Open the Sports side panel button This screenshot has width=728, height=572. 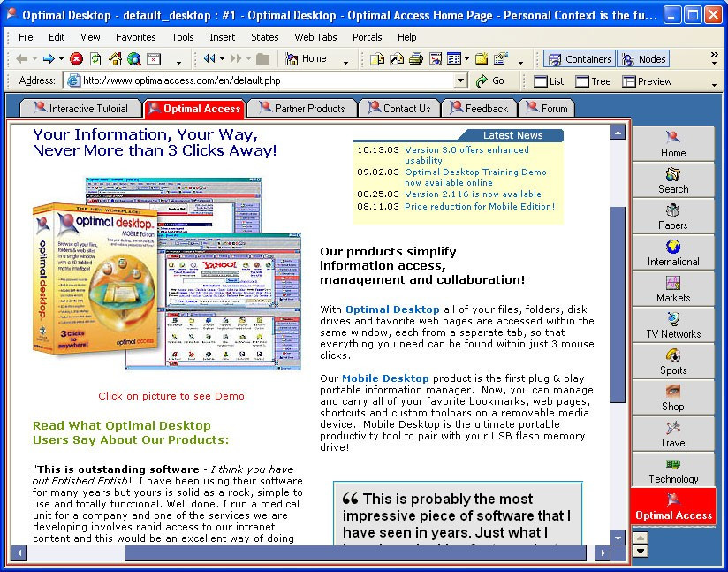[x=673, y=362]
